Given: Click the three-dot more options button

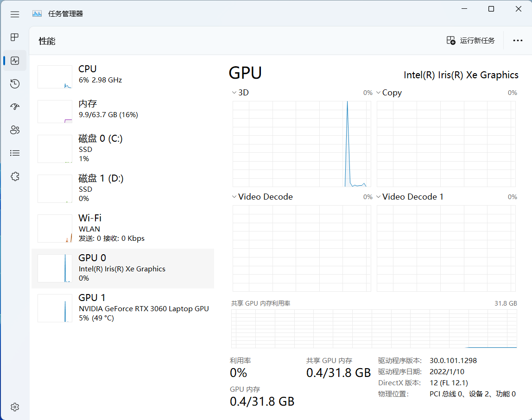Looking at the screenshot, I should tap(518, 41).
